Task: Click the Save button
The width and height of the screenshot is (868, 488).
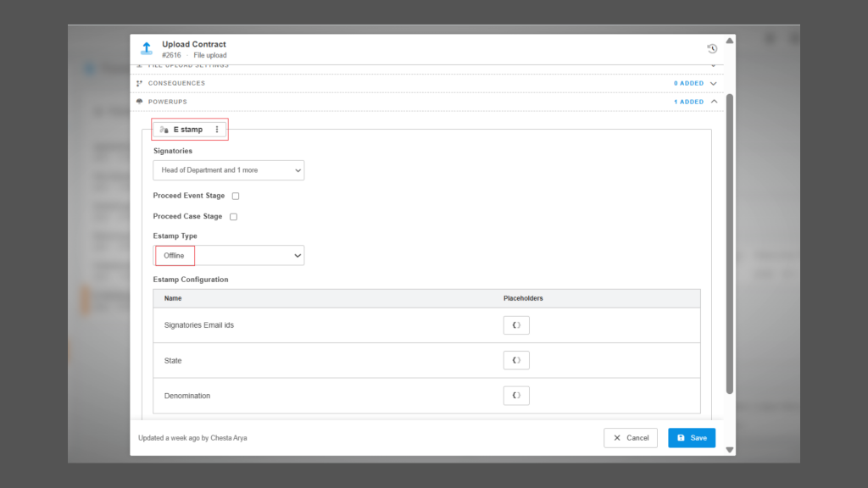Action: coord(691,438)
